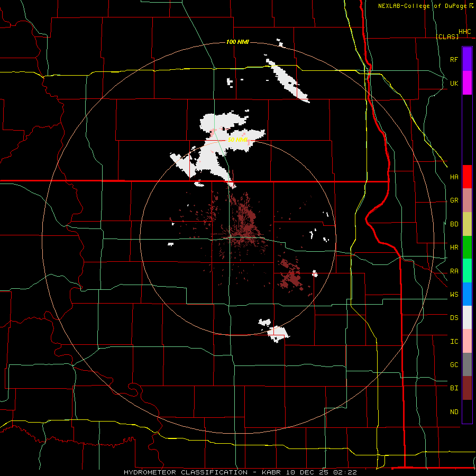Screen dimensions: 476x476
Task: Click the 'HYDROMETEOR CLASSIFICATION' title text
Action: tap(186, 472)
